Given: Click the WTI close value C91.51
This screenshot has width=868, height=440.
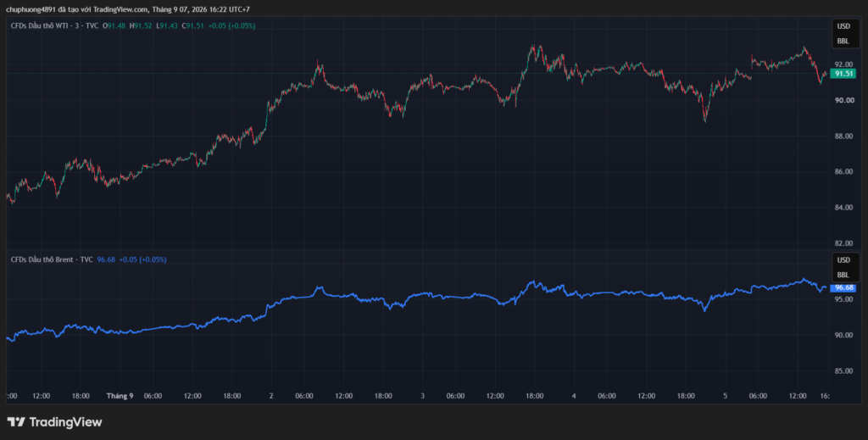Looking at the screenshot, I should point(193,26).
